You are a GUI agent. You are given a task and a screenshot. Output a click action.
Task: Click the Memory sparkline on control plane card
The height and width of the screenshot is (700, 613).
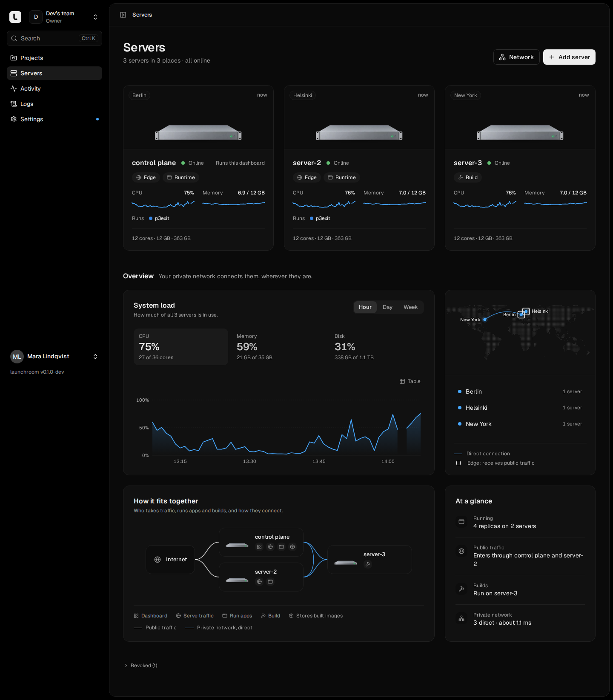(x=234, y=204)
